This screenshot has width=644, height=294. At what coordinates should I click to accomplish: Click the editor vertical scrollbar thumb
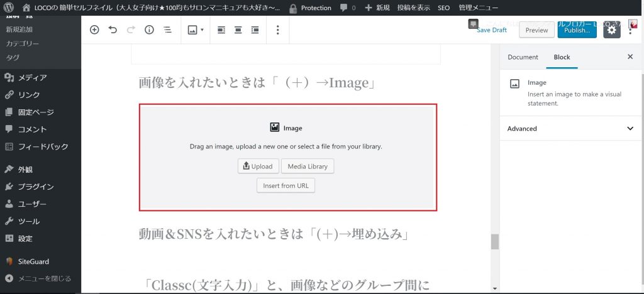(495, 241)
